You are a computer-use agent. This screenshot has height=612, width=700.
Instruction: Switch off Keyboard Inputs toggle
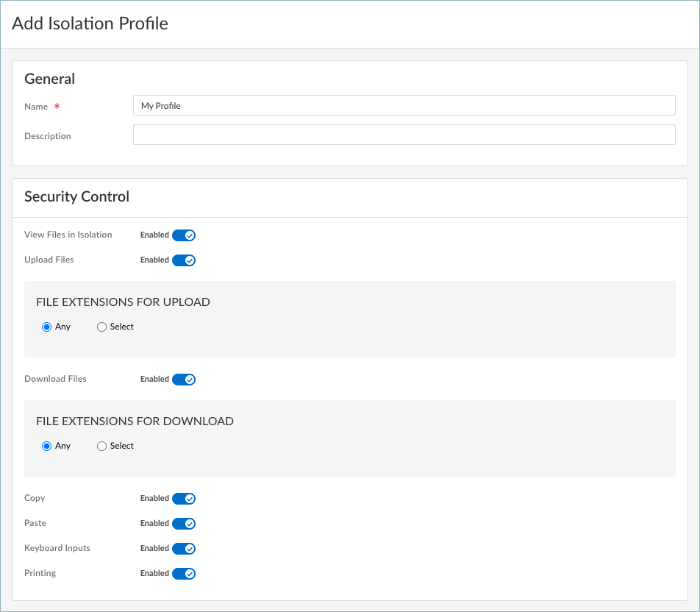pyautogui.click(x=184, y=549)
